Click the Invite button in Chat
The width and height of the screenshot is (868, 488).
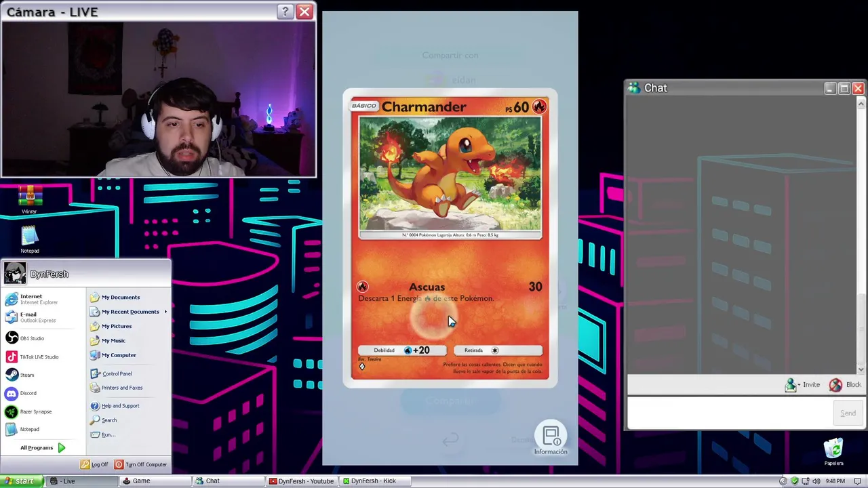(802, 385)
